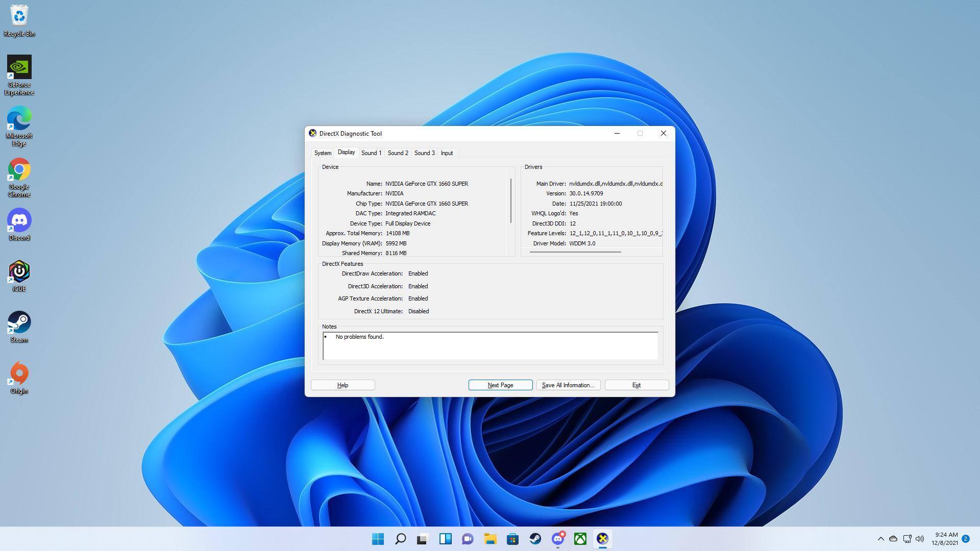
Task: Switch to the Sound 2 tab
Action: click(398, 153)
